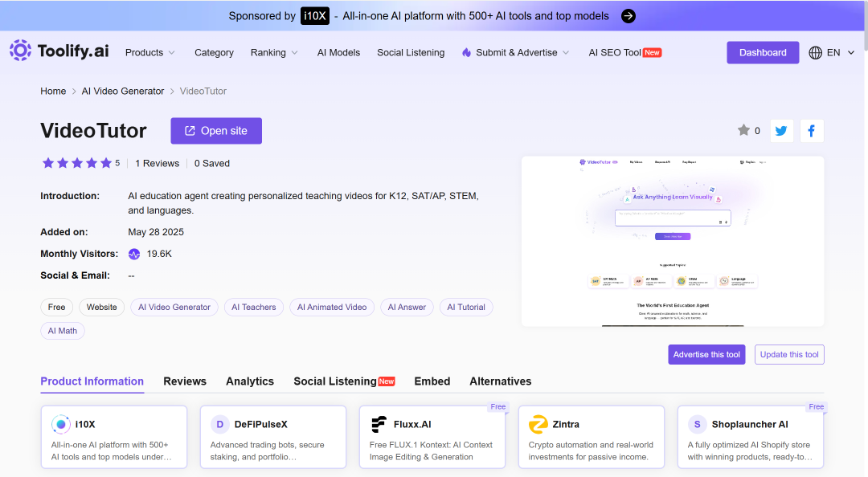The image size is (868, 477).
Task: Click Advertise this tool
Action: click(706, 355)
